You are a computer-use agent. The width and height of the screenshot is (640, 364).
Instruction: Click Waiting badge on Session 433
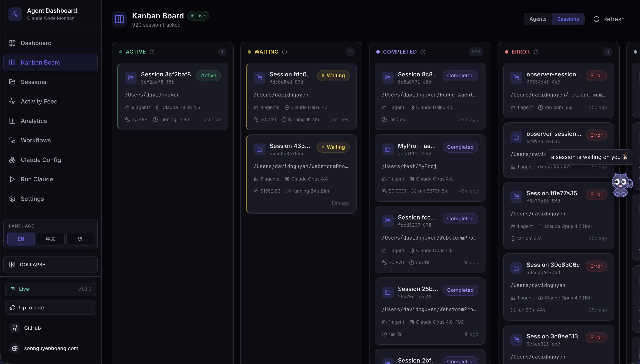(x=333, y=147)
